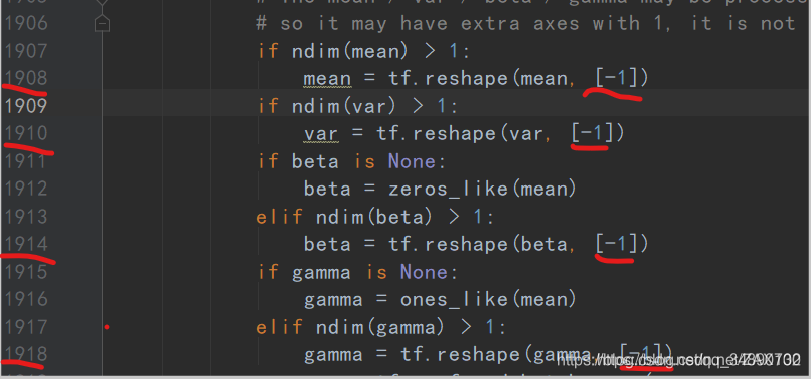Click underlined 'mean' variable being assigned
This screenshot has width=811, height=379.
point(327,79)
